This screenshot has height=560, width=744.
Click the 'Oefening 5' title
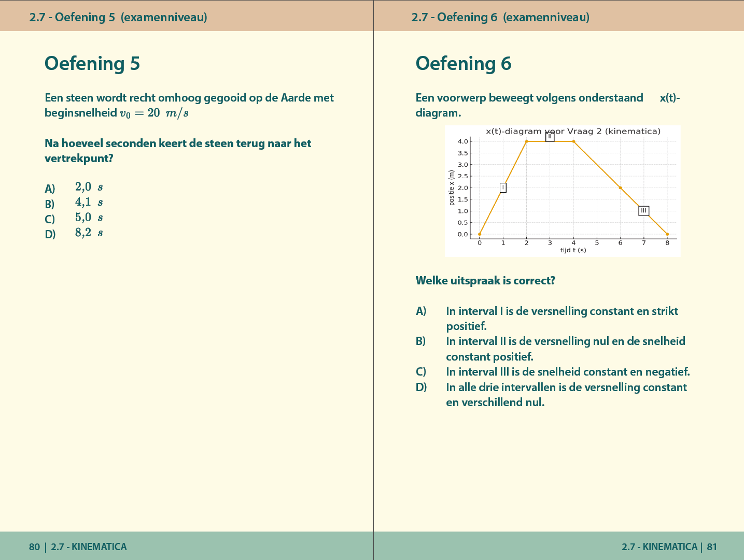pos(92,63)
